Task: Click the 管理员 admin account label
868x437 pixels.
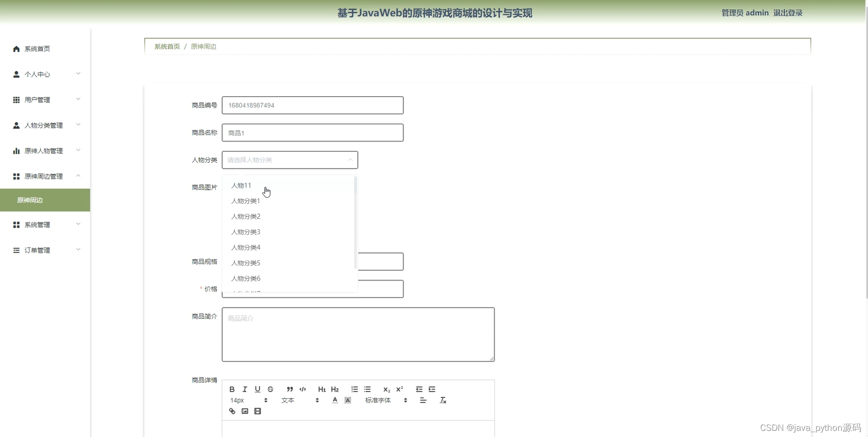Action: click(x=745, y=13)
